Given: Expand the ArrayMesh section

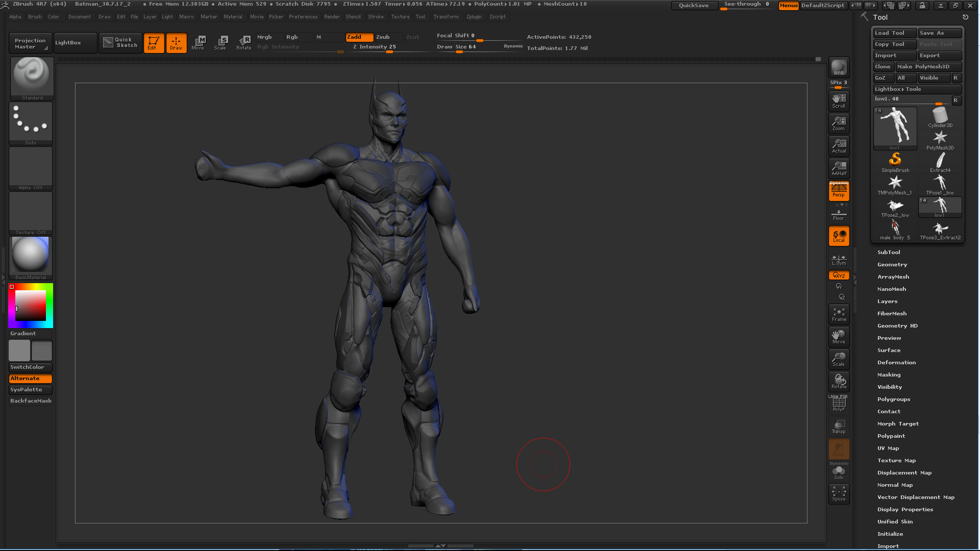Looking at the screenshot, I should (x=893, y=277).
